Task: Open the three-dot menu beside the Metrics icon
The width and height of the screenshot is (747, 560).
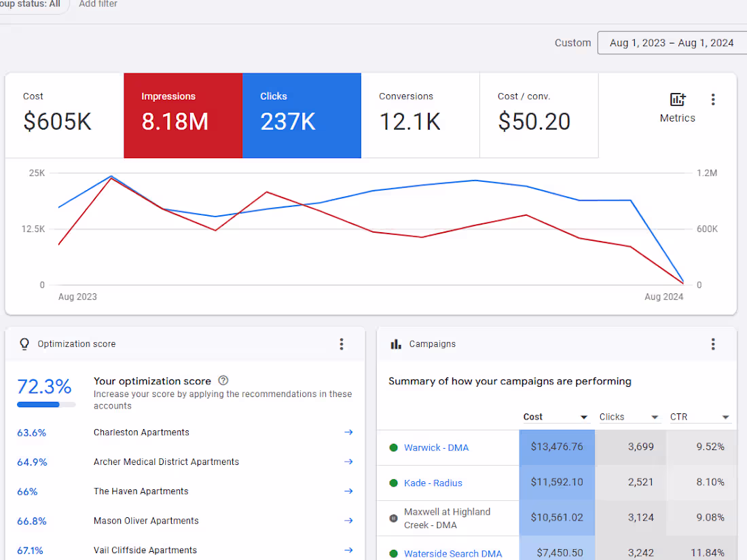Action: click(713, 99)
